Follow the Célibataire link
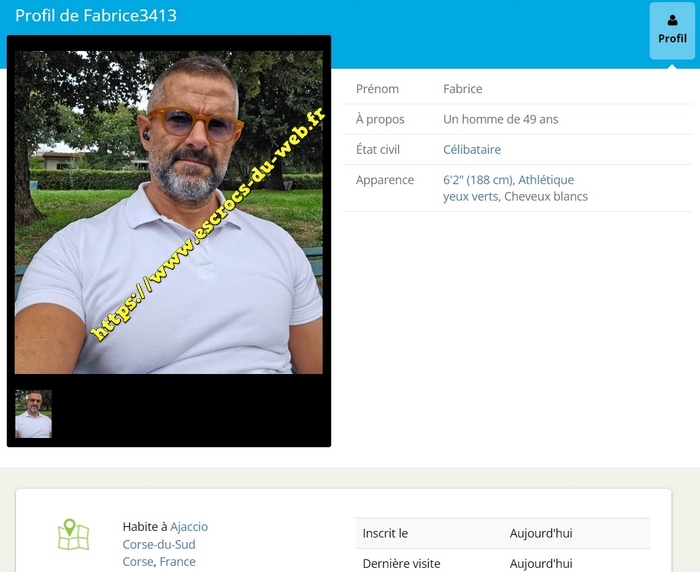The width and height of the screenshot is (700, 572). pos(472,149)
